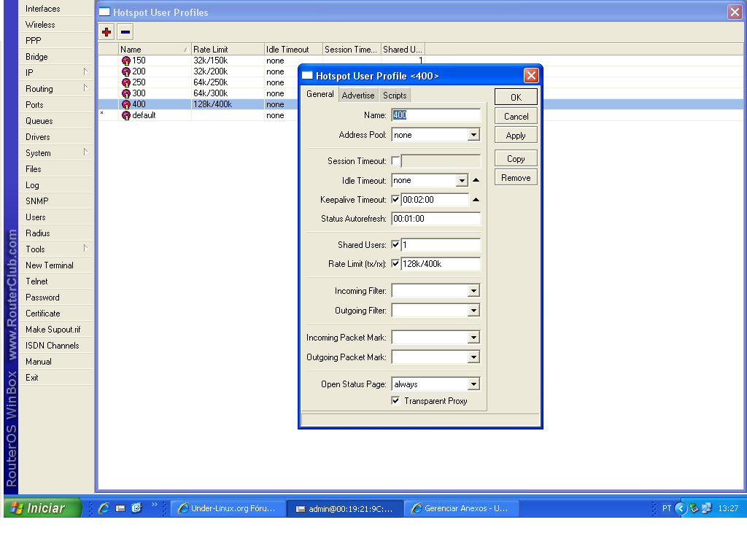Viewport: 747px width, 560px height.
Task: Select the profile icon in row 400
Action: tap(125, 104)
